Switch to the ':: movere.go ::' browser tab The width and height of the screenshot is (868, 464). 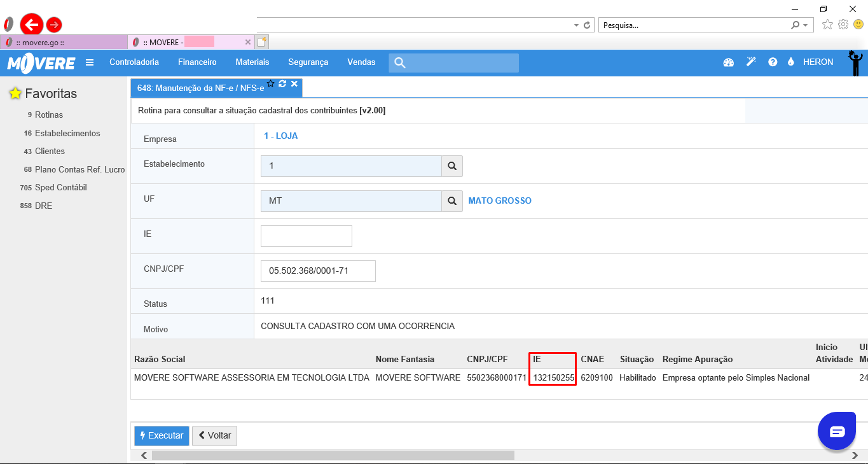click(x=64, y=42)
